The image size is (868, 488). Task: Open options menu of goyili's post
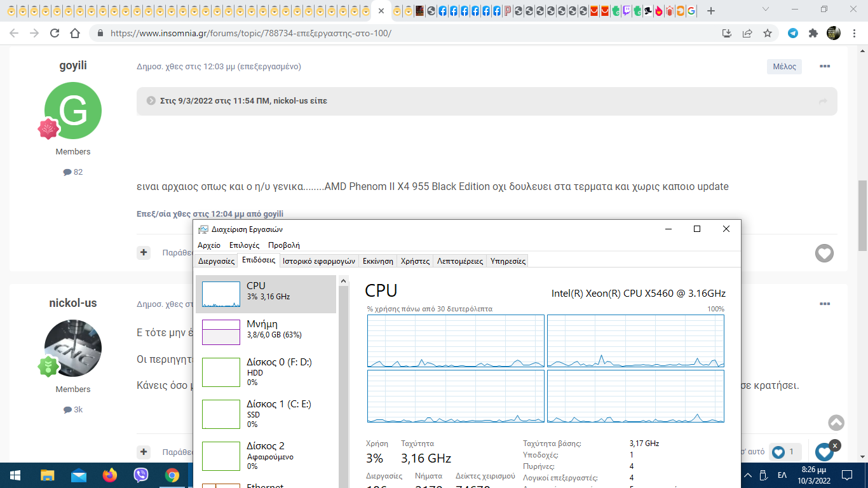click(x=825, y=66)
